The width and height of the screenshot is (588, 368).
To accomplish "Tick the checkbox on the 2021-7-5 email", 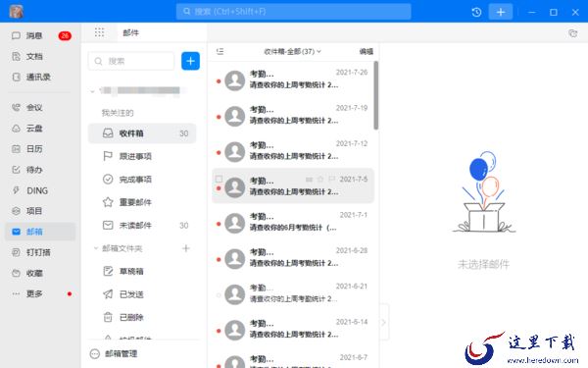I will [x=219, y=180].
